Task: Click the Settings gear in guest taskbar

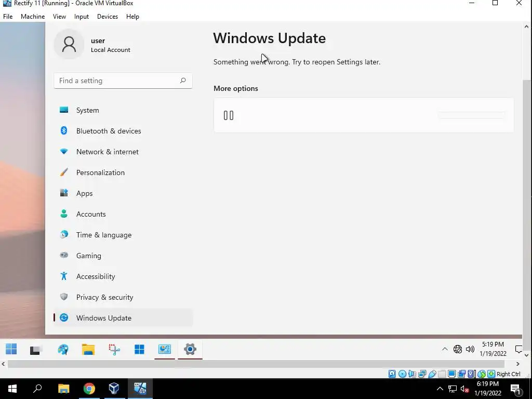Action: pyautogui.click(x=190, y=349)
